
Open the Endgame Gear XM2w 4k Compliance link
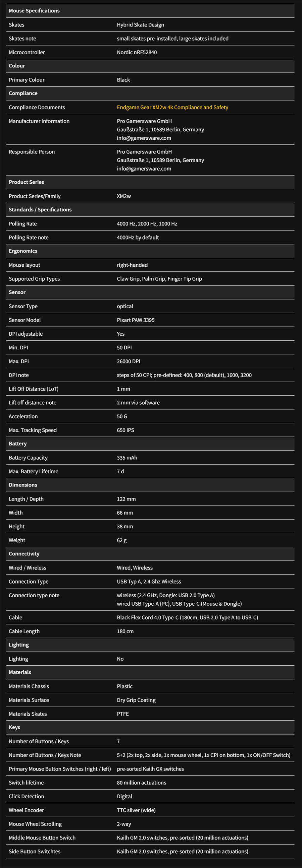(172, 107)
